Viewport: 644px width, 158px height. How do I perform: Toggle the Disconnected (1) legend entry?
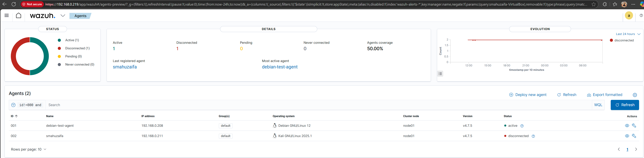(x=74, y=48)
